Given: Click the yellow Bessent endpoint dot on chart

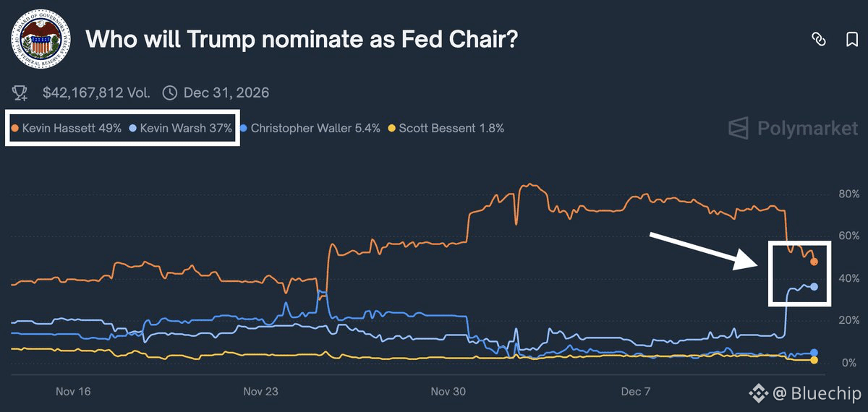Looking at the screenshot, I should [x=814, y=360].
